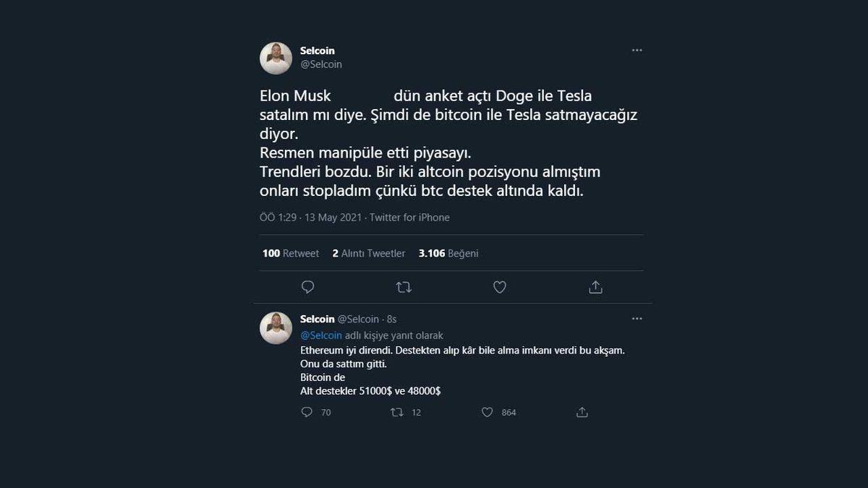This screenshot has width=868, height=488.
Task: Open more options on the reply tweet
Action: coord(637,318)
